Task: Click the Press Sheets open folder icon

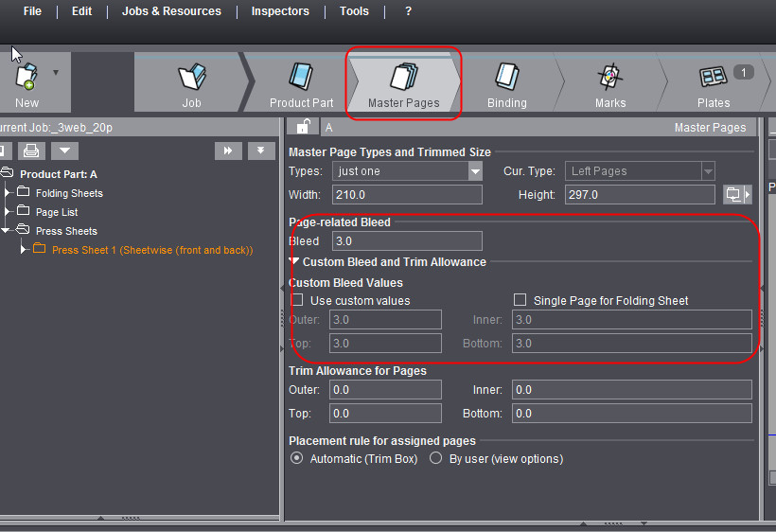Action: 23,229
